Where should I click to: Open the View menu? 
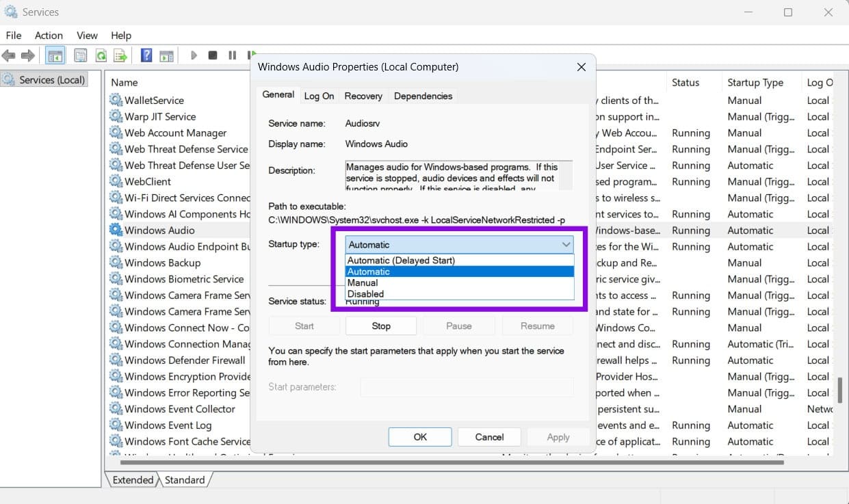point(87,36)
